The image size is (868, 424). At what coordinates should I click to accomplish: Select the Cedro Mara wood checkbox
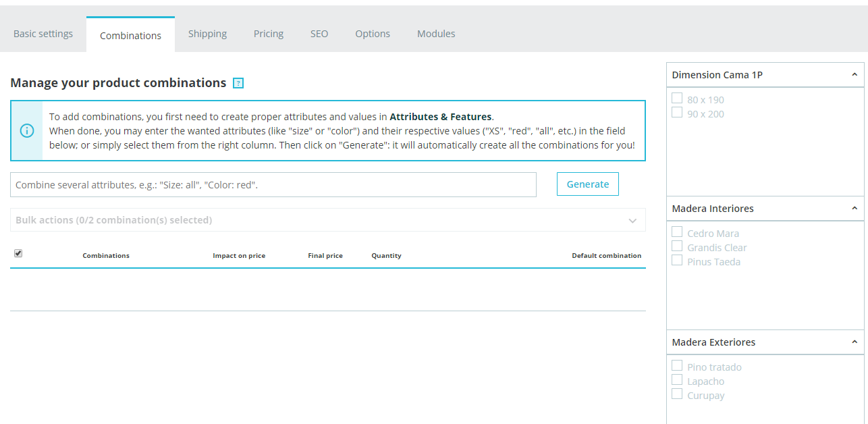(677, 232)
